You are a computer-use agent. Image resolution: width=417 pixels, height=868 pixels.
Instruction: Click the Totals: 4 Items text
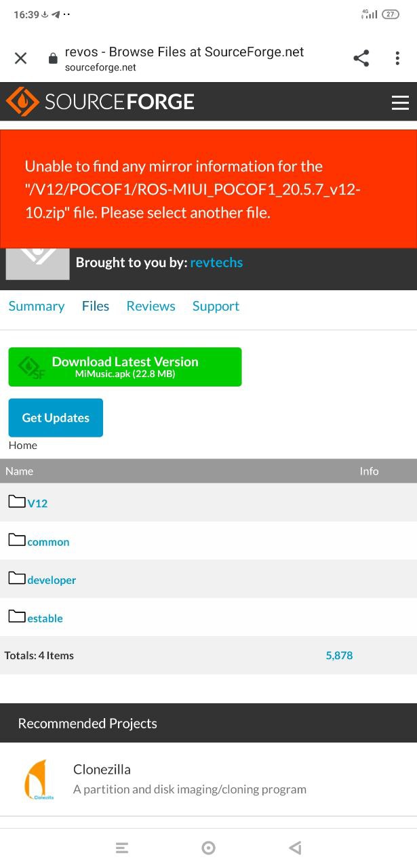click(39, 655)
